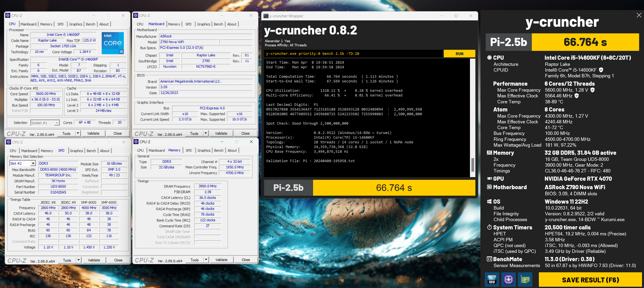The width and height of the screenshot is (644, 288).
Task: Click the title bar icon of the CPU-Z CPU window
Action: pyautogui.click(x=8, y=16)
